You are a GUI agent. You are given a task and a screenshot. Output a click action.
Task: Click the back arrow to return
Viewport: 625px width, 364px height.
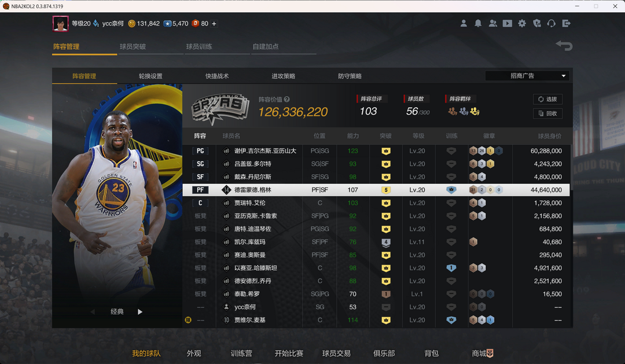[564, 46]
